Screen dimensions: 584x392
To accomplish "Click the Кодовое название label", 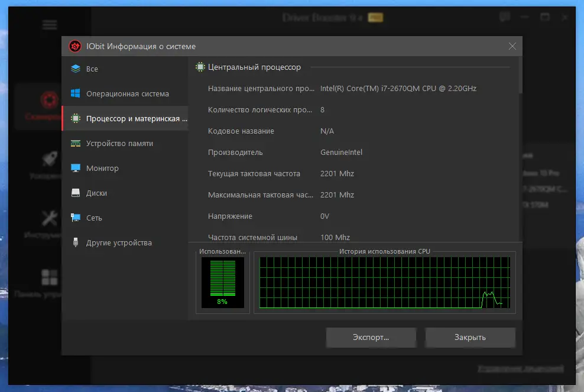I will 241,131.
